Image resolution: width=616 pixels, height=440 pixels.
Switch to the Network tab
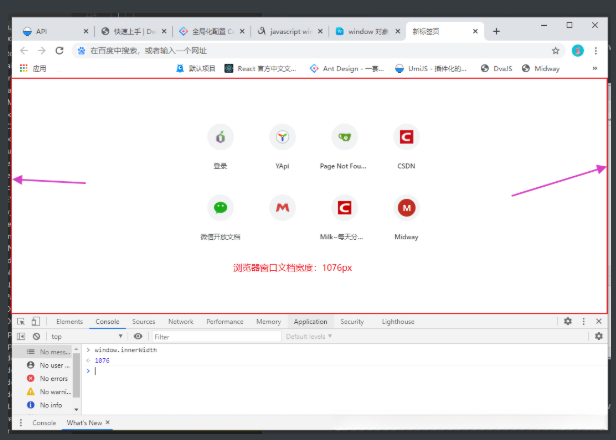point(181,321)
